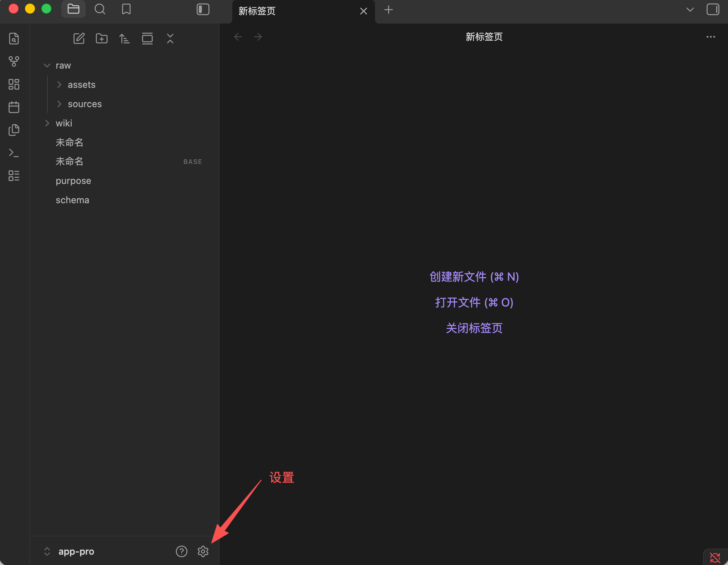Open command palette ribbon icon
The image size is (728, 565).
coord(14,153)
